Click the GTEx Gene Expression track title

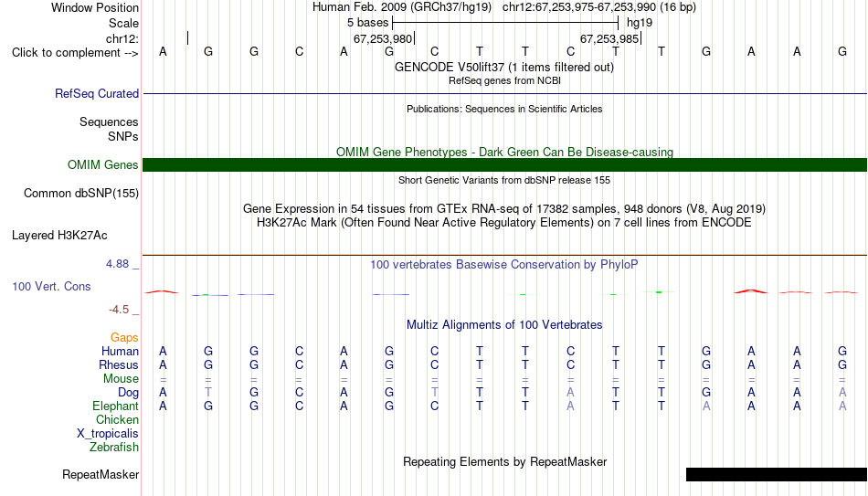(x=504, y=208)
